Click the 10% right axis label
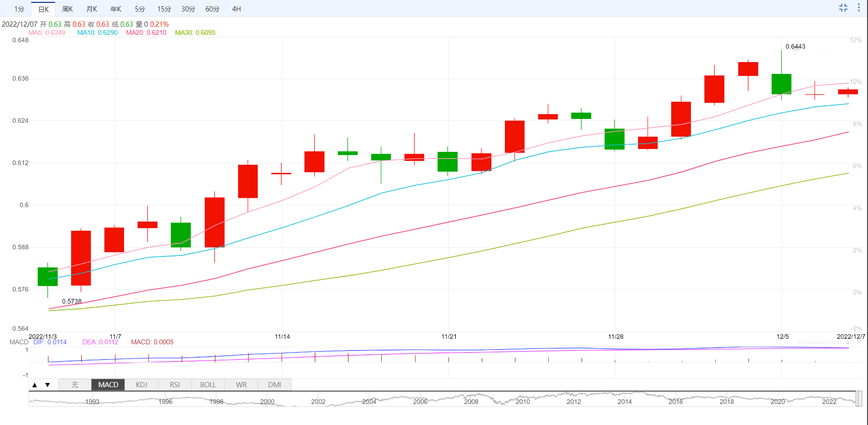This screenshot has width=868, height=425. (x=856, y=82)
